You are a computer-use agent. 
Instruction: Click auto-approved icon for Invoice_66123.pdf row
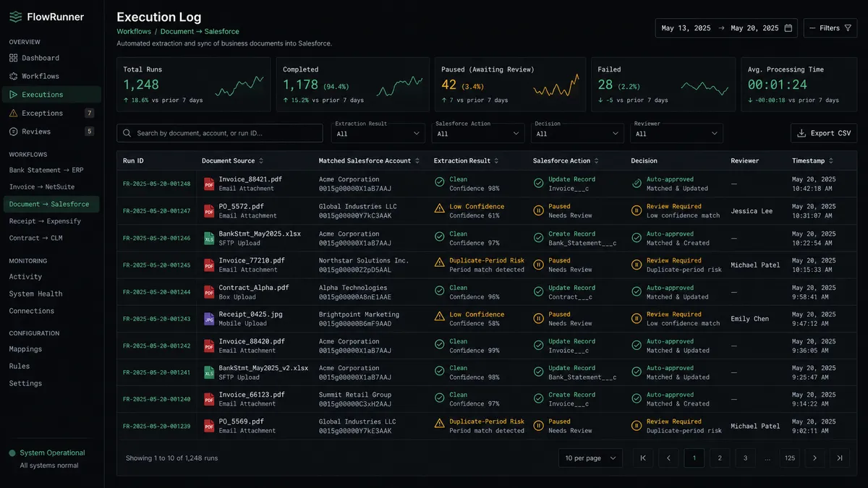[637, 399]
